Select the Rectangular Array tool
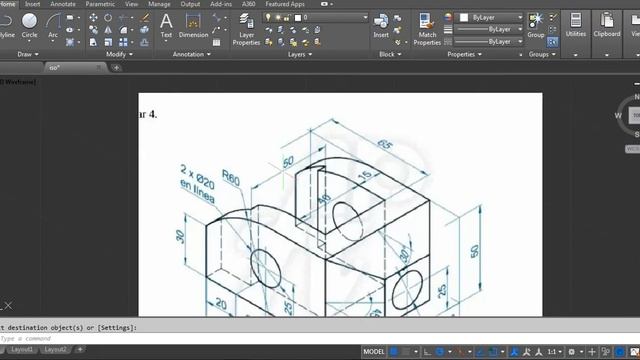Screen dimensions: 640x360 coord(123,42)
